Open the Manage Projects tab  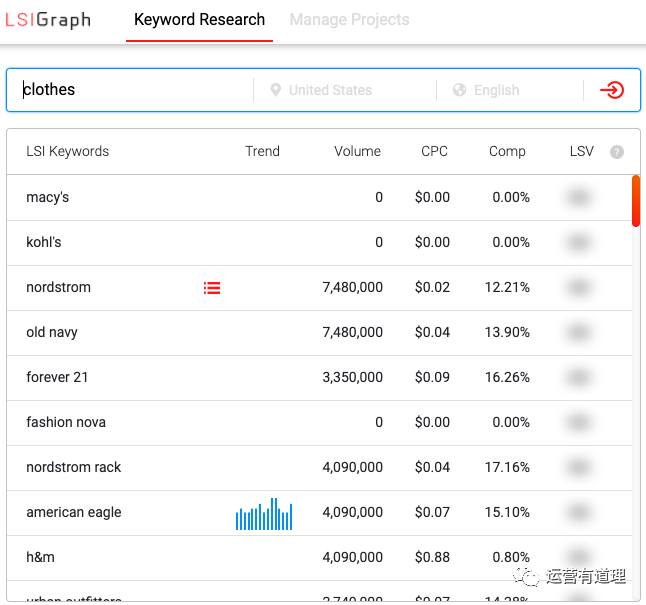click(349, 20)
